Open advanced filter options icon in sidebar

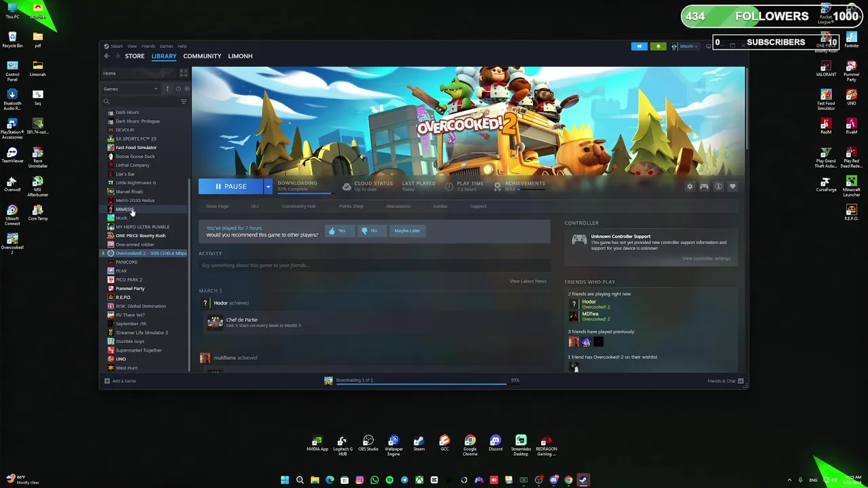pos(183,102)
